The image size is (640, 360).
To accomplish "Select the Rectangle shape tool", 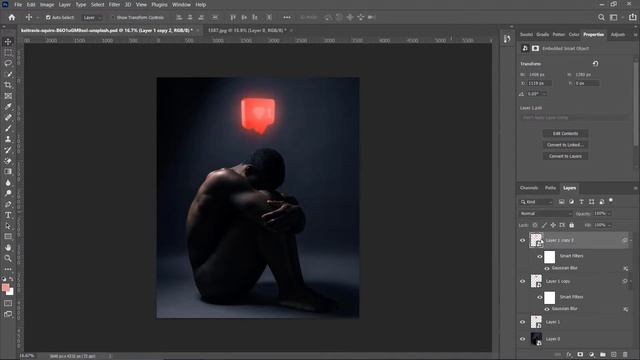I will click(x=8, y=237).
